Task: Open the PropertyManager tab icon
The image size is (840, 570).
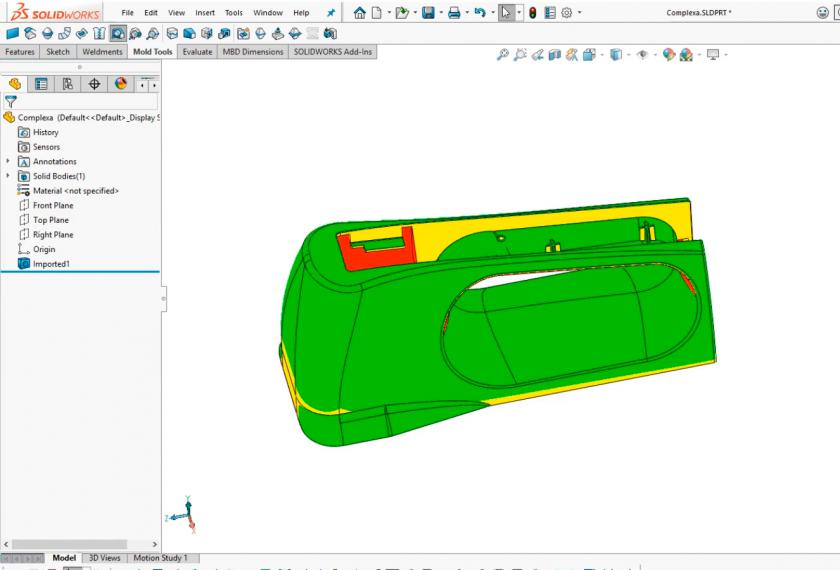Action: (x=41, y=84)
